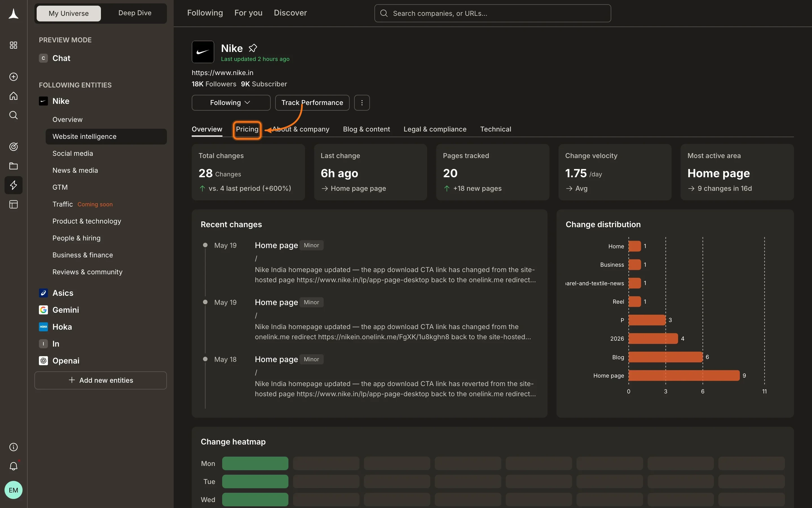Click Track Performance button

click(x=312, y=103)
